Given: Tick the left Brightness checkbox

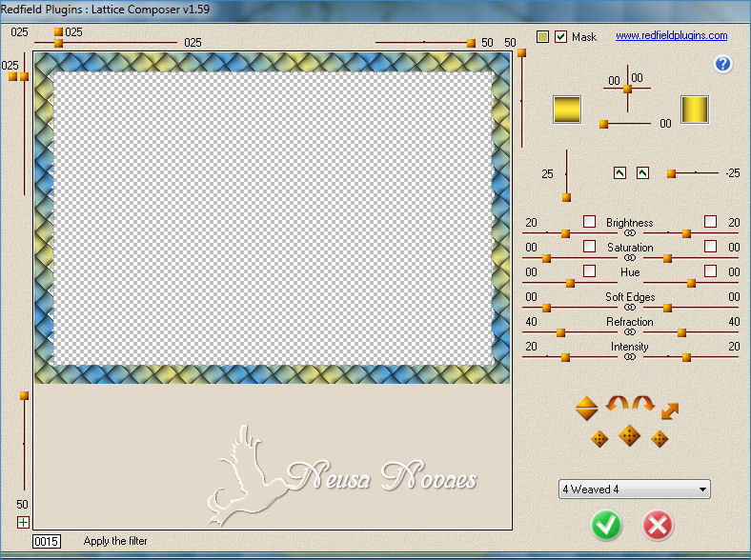Looking at the screenshot, I should (590, 221).
